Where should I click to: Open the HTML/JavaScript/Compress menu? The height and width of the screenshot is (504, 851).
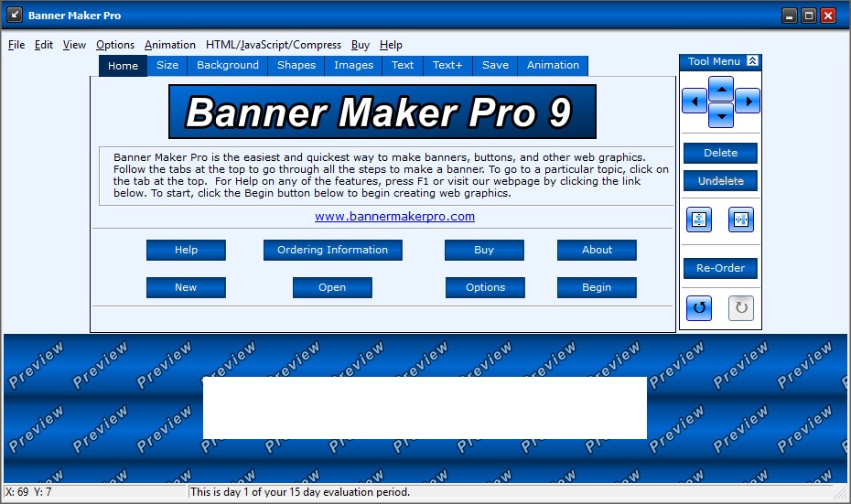[274, 45]
